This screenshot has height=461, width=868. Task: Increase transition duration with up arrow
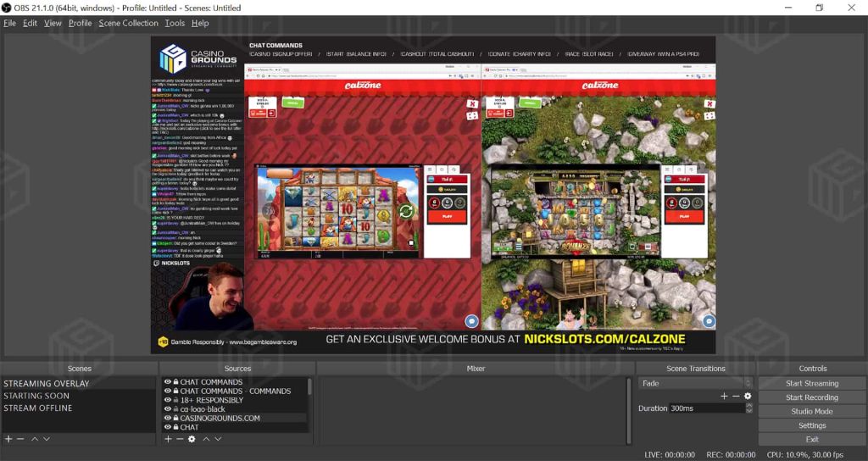pos(749,405)
